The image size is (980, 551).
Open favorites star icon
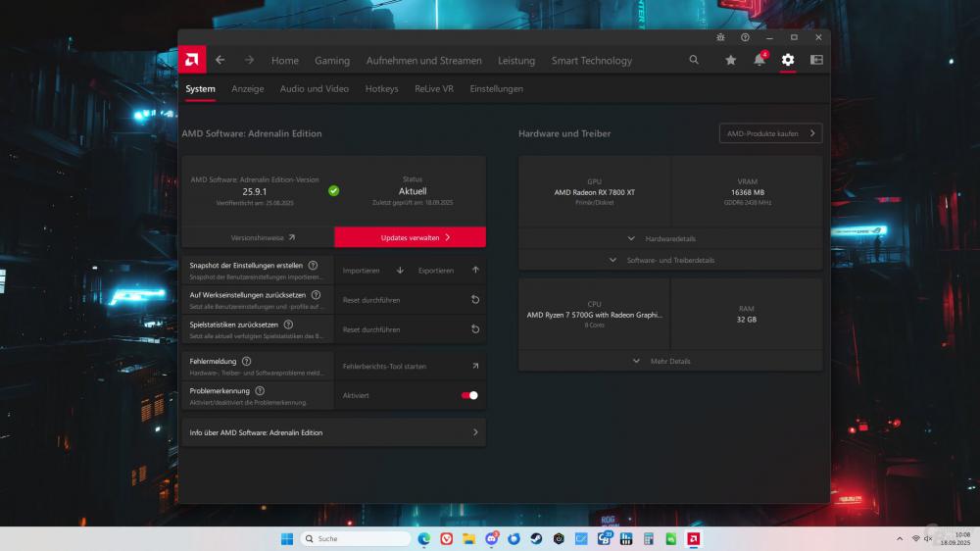730,60
